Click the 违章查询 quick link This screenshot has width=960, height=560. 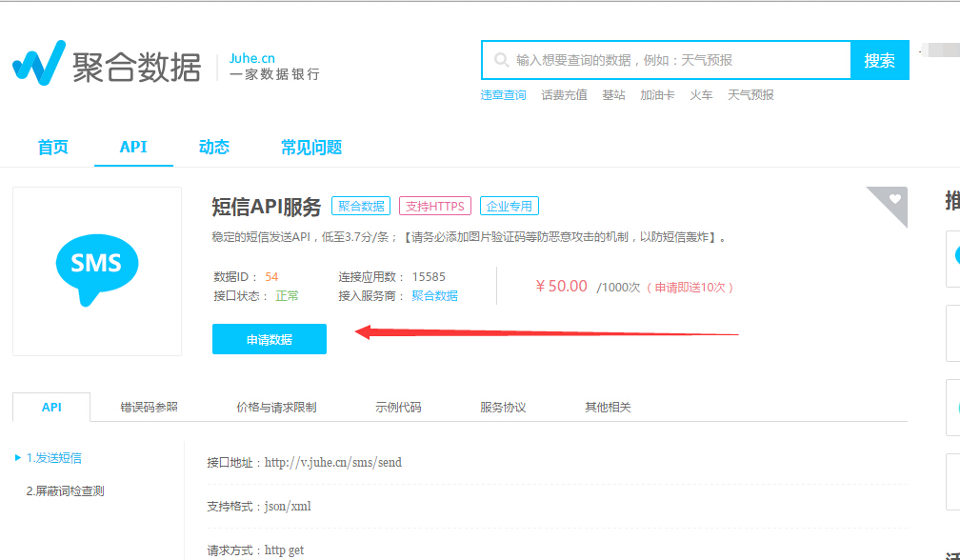[x=503, y=95]
